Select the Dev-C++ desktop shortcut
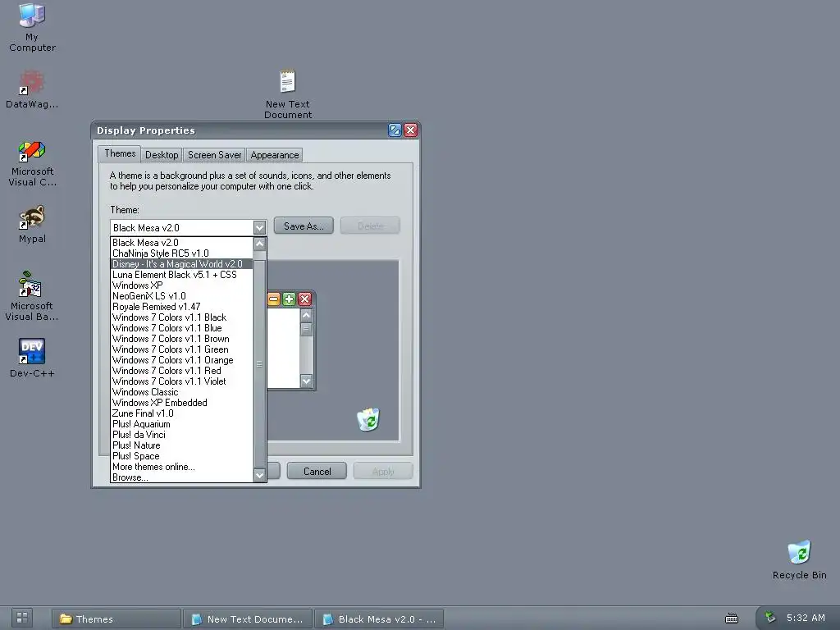840x630 pixels. [32, 358]
